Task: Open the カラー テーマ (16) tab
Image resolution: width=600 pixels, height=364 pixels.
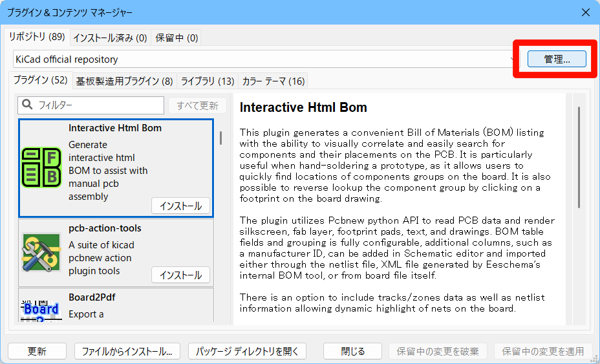Action: (273, 81)
